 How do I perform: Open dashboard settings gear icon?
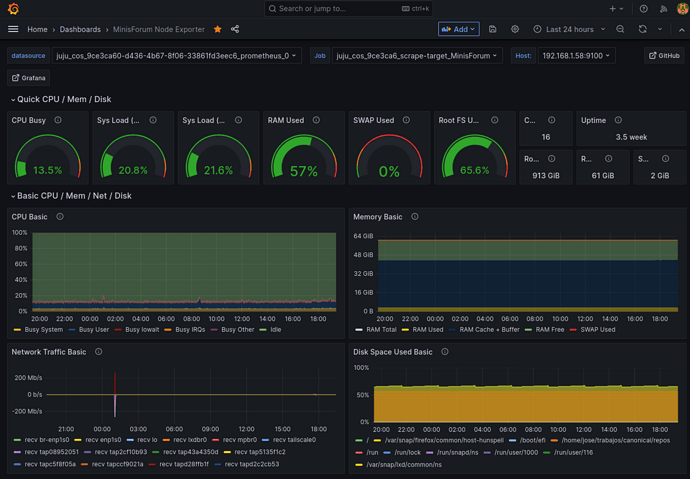tap(515, 29)
